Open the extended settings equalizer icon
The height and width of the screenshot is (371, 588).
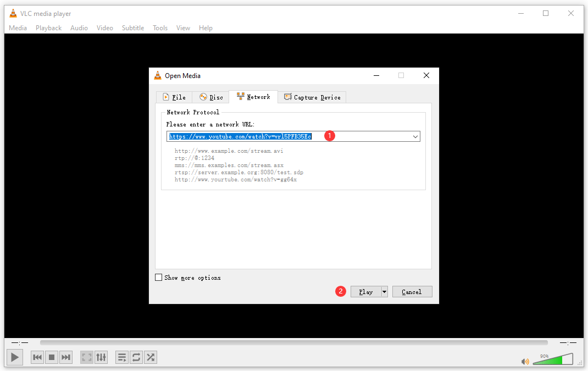point(101,357)
